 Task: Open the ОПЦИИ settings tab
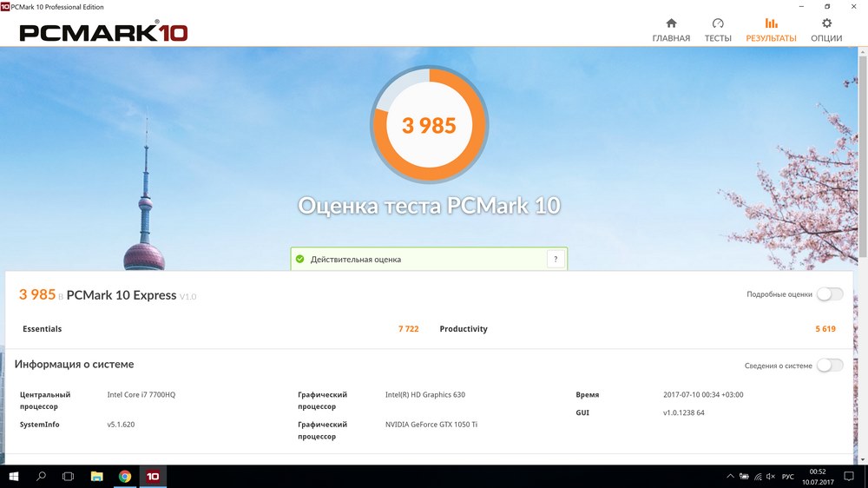pyautogui.click(x=826, y=30)
